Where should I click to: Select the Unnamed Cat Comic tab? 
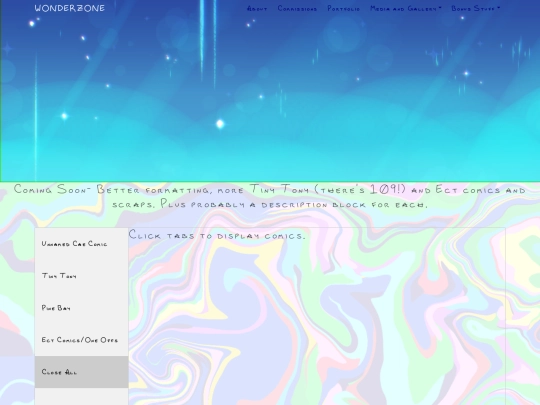(x=82, y=244)
